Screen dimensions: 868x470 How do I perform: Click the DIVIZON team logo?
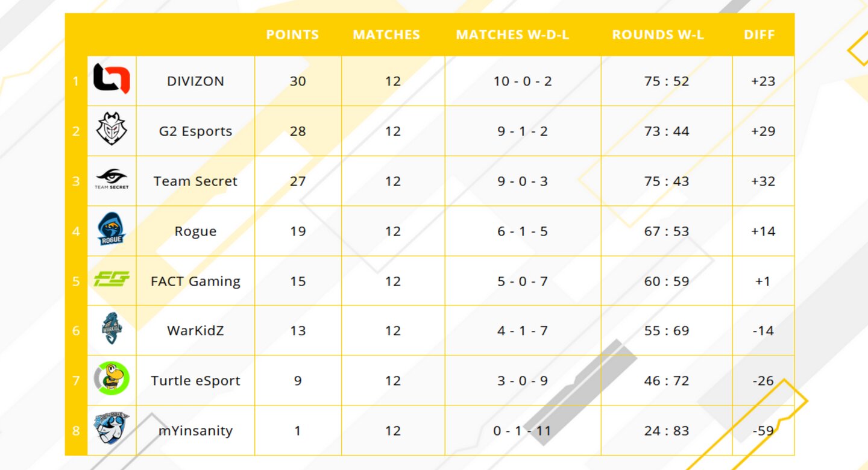(112, 80)
